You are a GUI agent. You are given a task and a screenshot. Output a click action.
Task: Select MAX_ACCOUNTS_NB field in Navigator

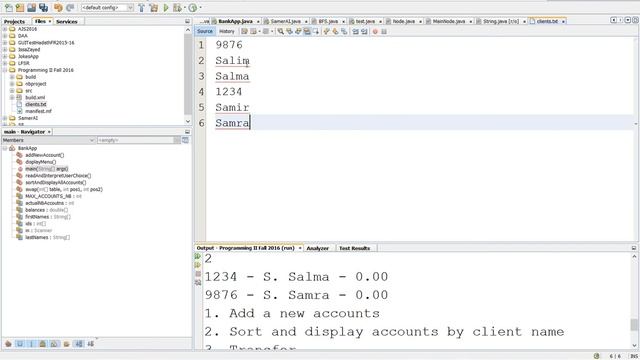(53, 196)
